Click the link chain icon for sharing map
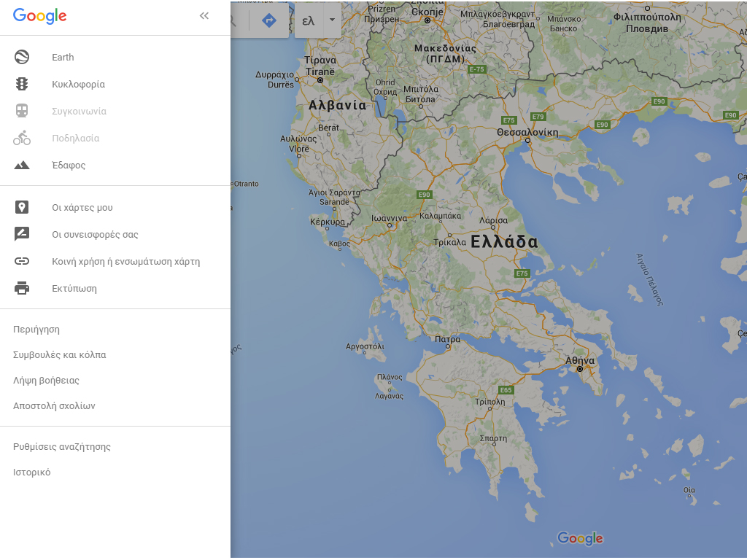 (x=22, y=261)
